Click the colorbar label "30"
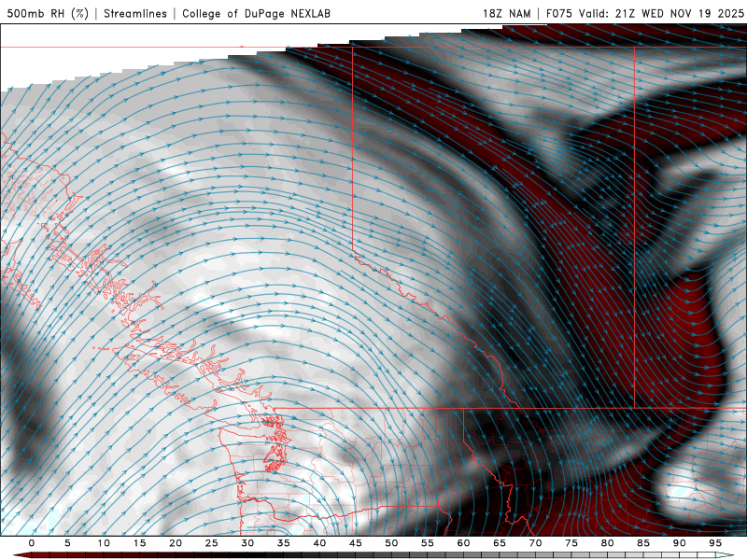 tap(247, 543)
